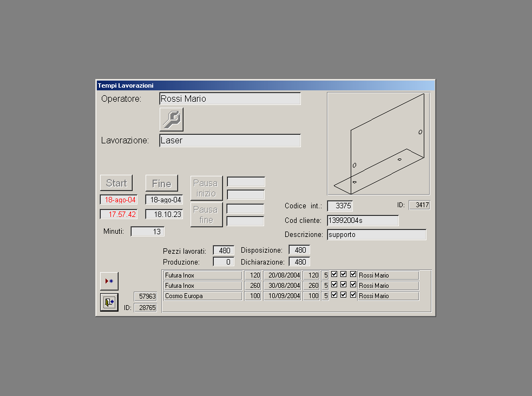Viewport: 532px width, 396px height.
Task: Click the Produzione field showing 0
Action: pos(224,262)
